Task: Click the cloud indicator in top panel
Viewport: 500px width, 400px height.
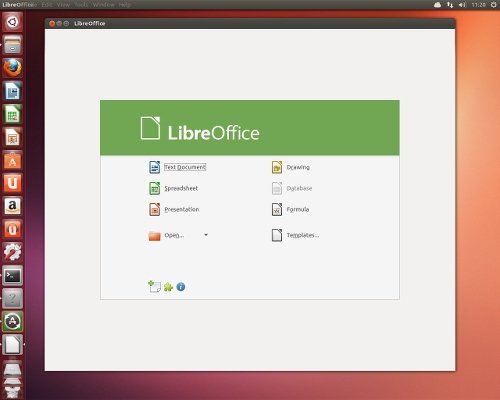Action: [437, 5]
